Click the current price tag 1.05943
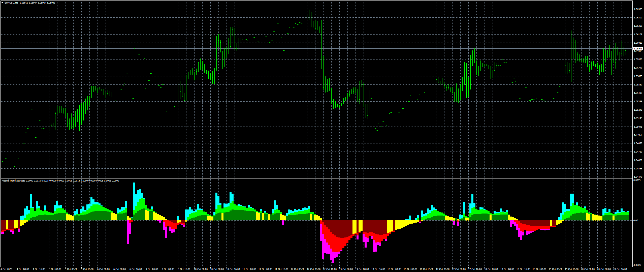644x272 pixels. tap(638, 48)
